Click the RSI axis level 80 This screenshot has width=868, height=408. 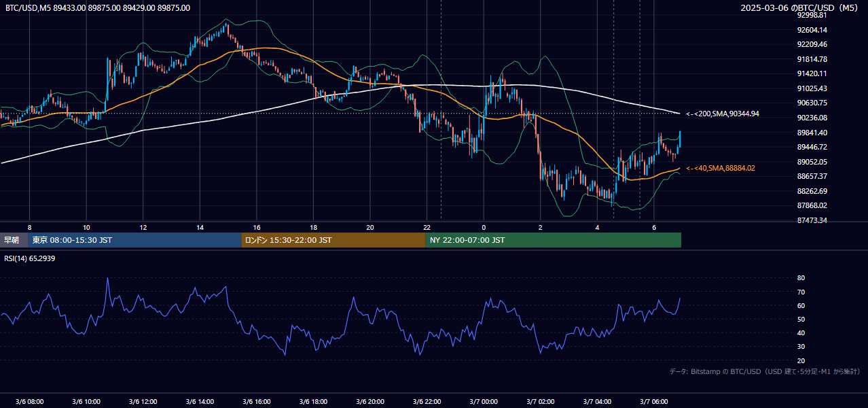(801, 278)
